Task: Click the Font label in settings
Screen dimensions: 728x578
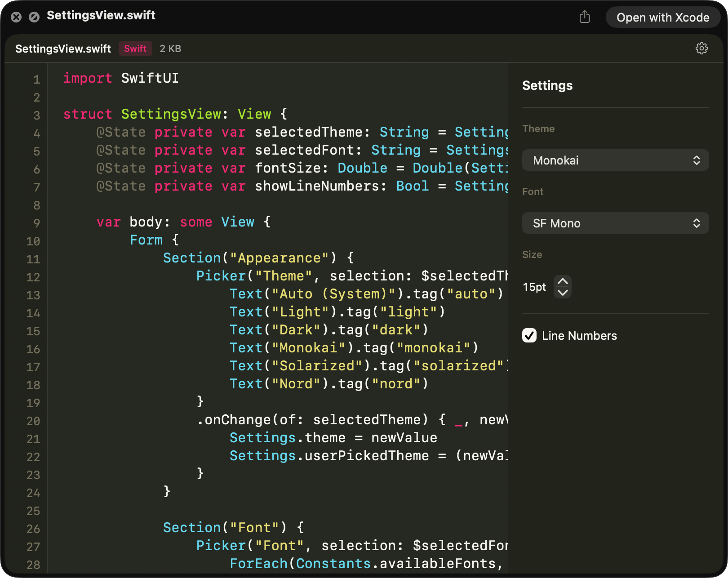Action: pyautogui.click(x=533, y=191)
